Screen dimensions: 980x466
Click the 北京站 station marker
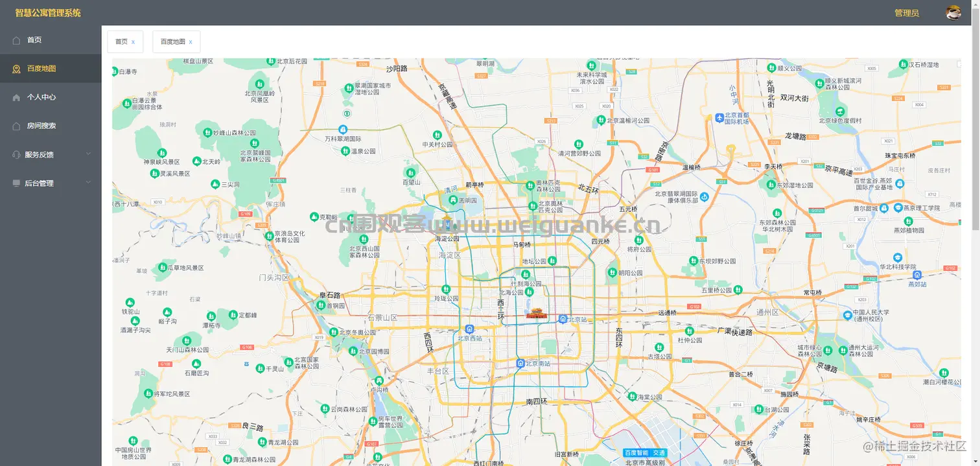click(563, 319)
